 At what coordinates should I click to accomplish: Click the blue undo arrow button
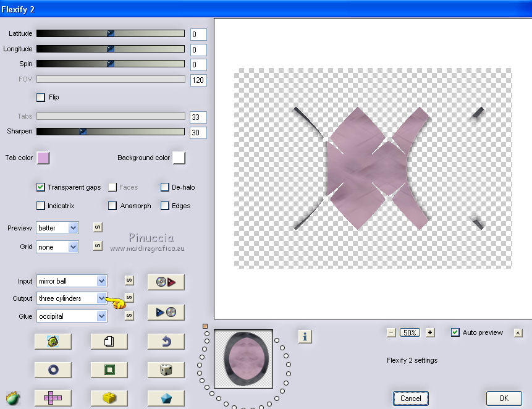point(166,341)
